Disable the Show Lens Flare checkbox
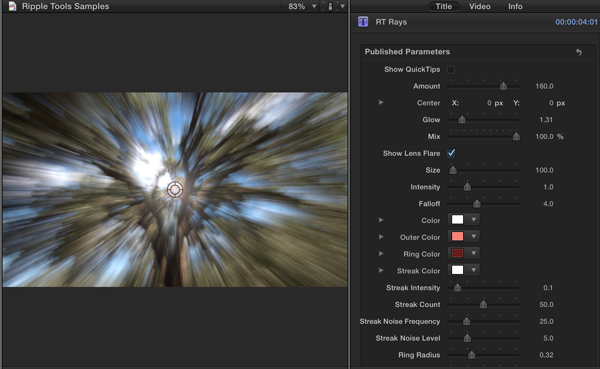This screenshot has width=600, height=369. tap(451, 153)
